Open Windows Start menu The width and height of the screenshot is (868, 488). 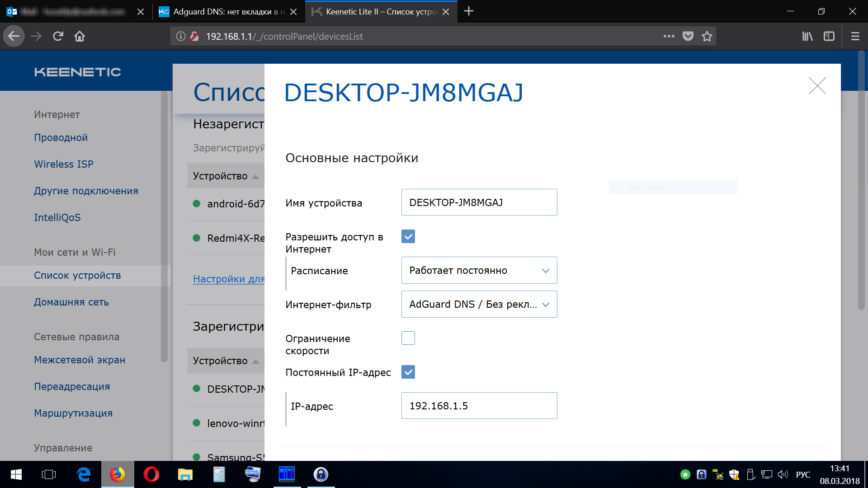point(16,474)
